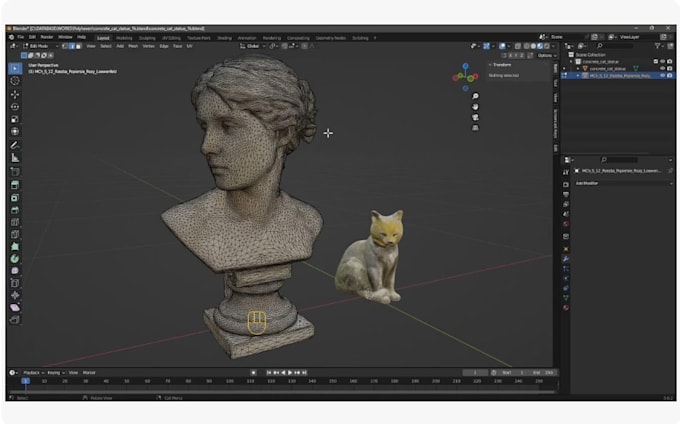Click current frame marker on timeline

click(25, 381)
